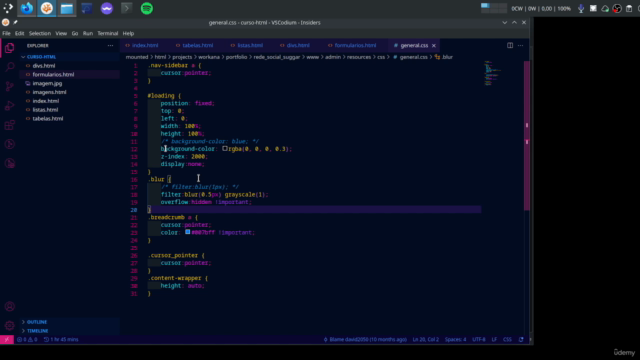Open the Run menu
Screen dimensions: 640x360
pyautogui.click(x=88, y=33)
